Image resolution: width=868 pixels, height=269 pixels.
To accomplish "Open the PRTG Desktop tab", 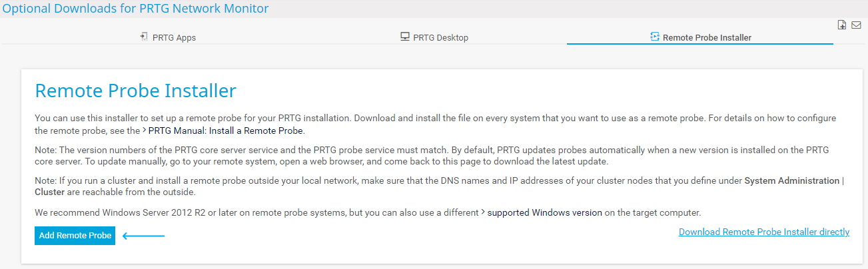I will coord(440,38).
